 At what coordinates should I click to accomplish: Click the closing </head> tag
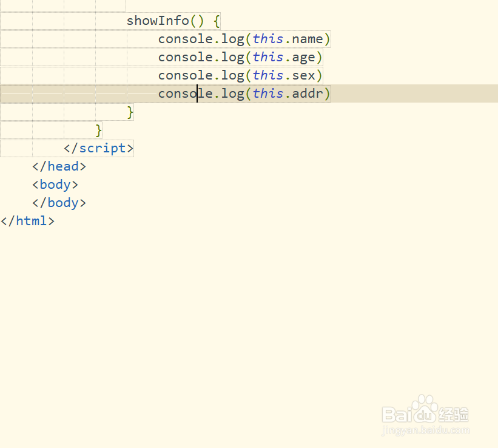pyautogui.click(x=59, y=166)
